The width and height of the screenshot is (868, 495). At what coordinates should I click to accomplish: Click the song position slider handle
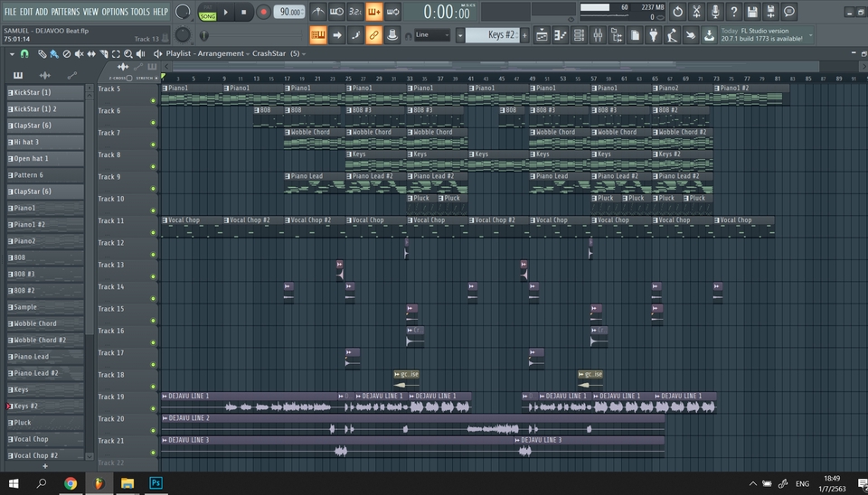point(203,35)
